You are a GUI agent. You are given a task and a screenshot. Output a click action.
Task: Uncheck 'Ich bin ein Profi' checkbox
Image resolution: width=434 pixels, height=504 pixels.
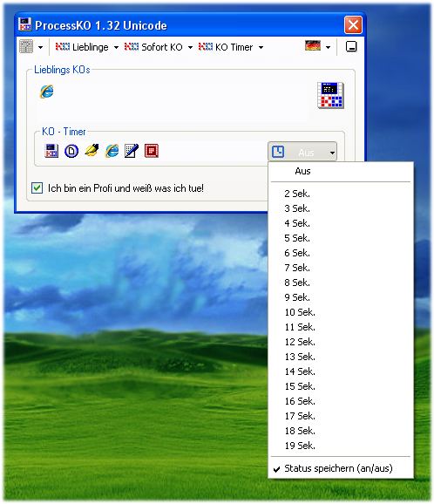pos(37,187)
